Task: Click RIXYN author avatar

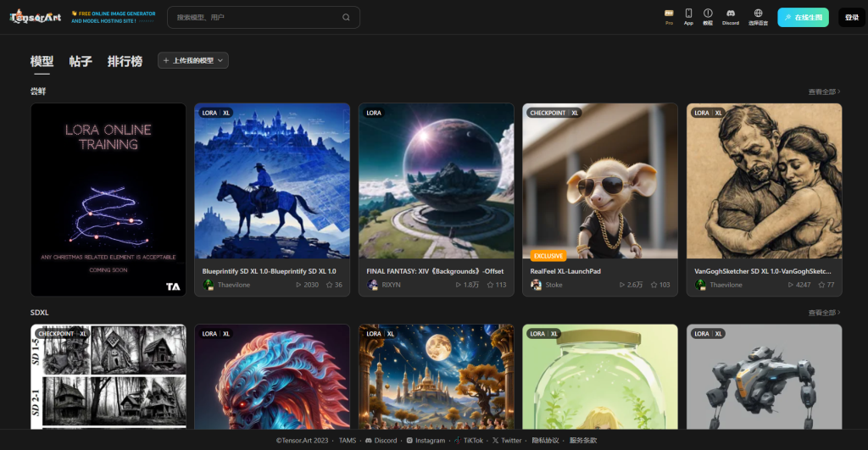Action: 372,285
